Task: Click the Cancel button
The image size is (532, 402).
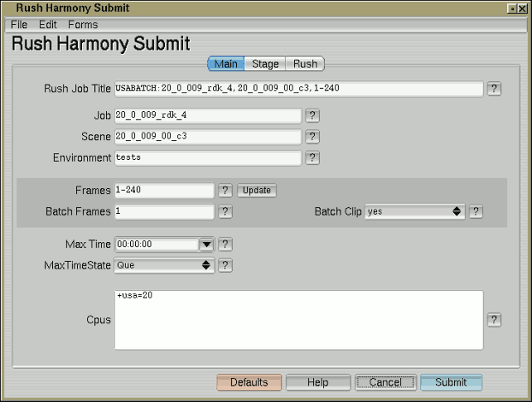Action: 386,382
